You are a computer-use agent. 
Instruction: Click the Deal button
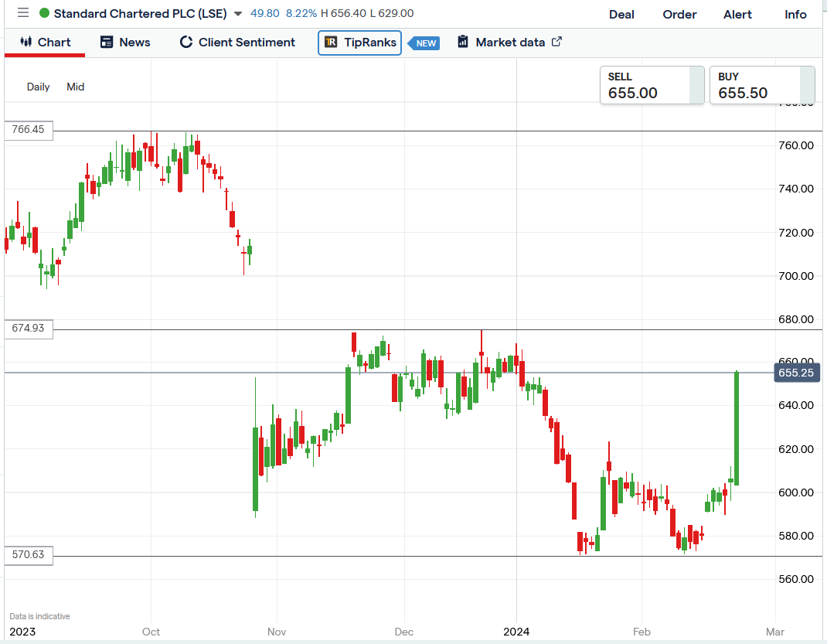[x=621, y=15]
